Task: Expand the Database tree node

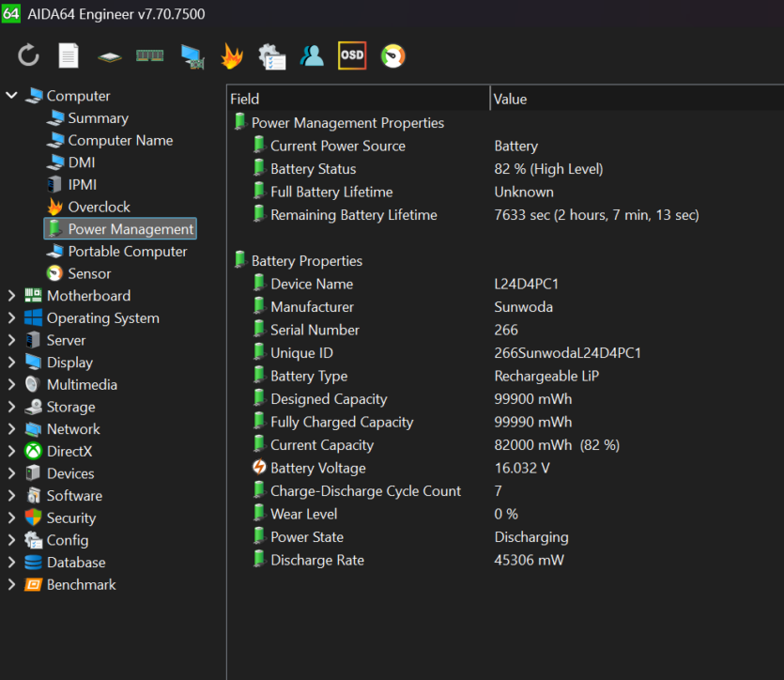Action: (11, 562)
